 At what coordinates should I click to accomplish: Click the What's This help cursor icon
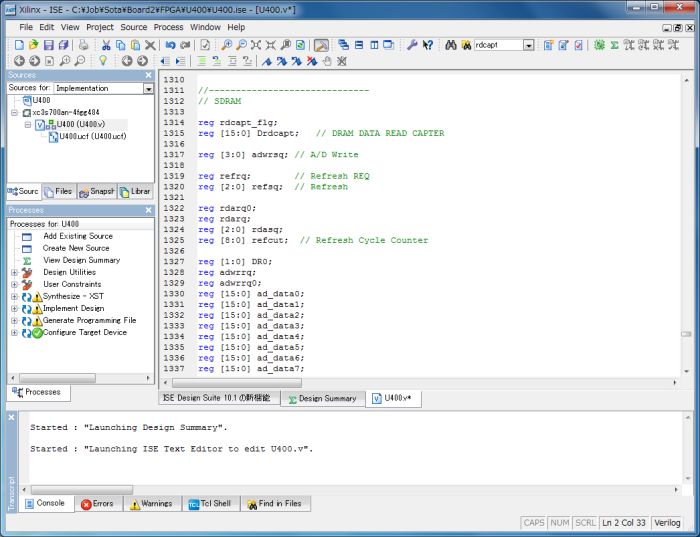coord(427,45)
